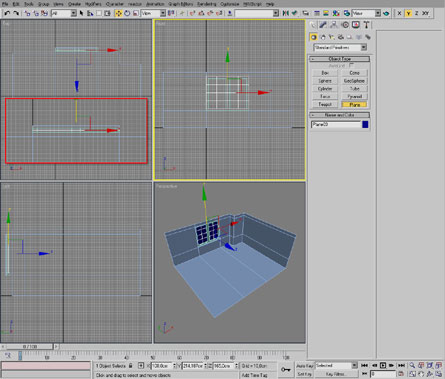Toggle the Percent Snap button
The height and width of the screenshot is (379, 445).
click(210, 13)
